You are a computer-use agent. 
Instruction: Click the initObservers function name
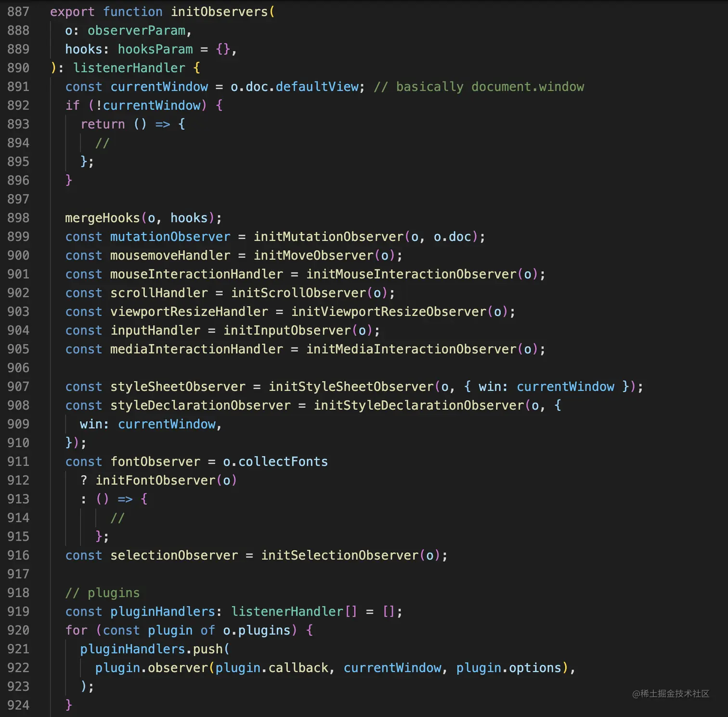coord(220,12)
